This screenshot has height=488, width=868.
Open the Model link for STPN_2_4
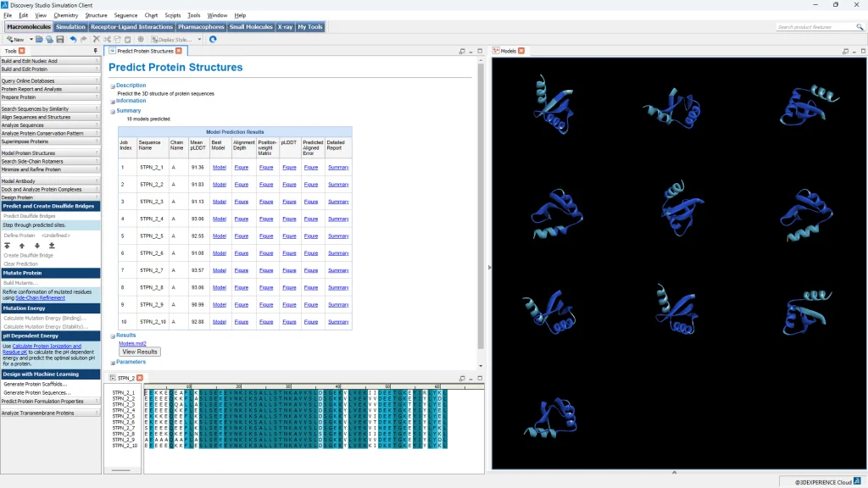coord(219,219)
